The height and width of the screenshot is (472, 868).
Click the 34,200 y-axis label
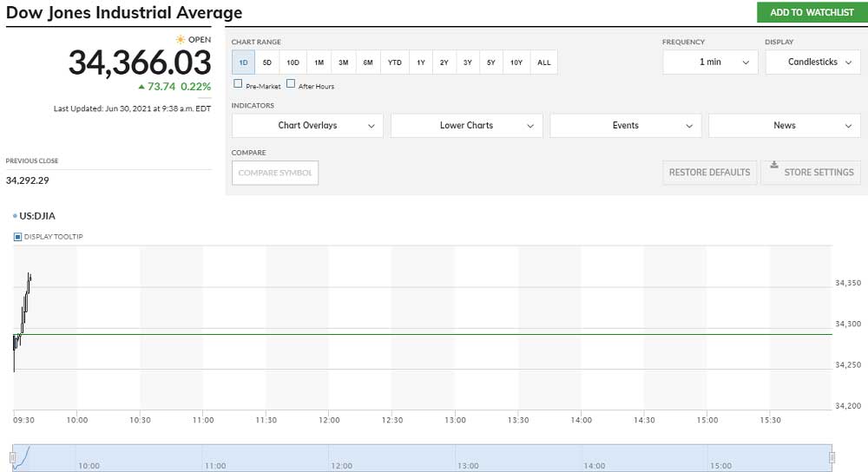tap(847, 405)
